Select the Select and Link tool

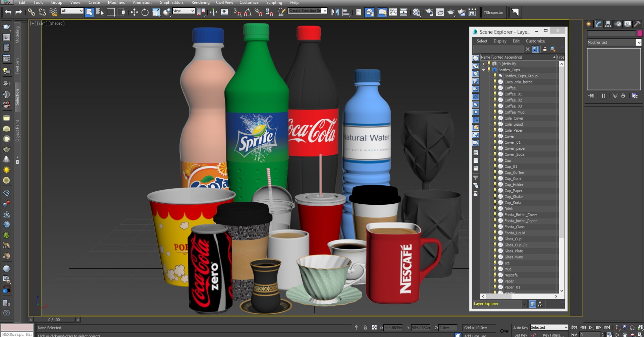pos(31,12)
